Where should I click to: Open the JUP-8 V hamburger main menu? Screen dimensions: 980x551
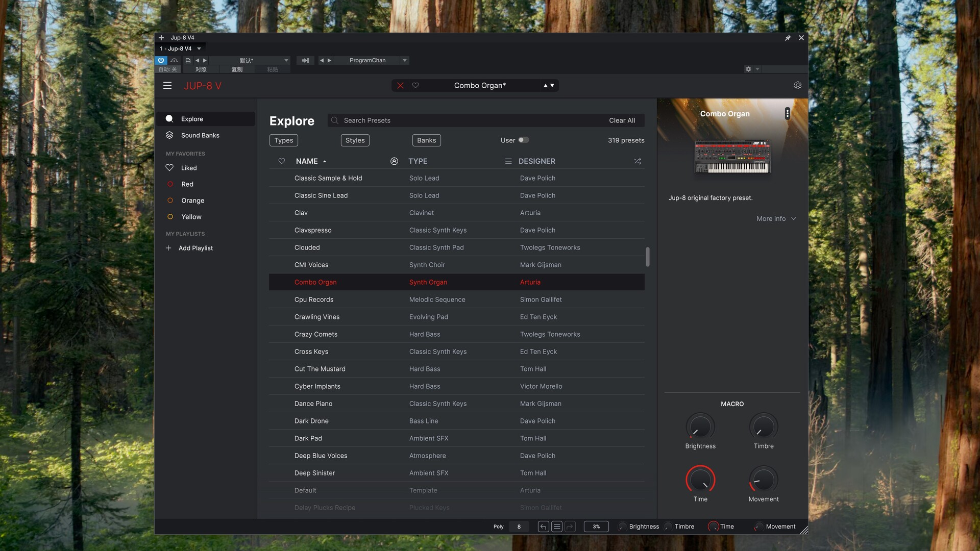[x=167, y=86]
